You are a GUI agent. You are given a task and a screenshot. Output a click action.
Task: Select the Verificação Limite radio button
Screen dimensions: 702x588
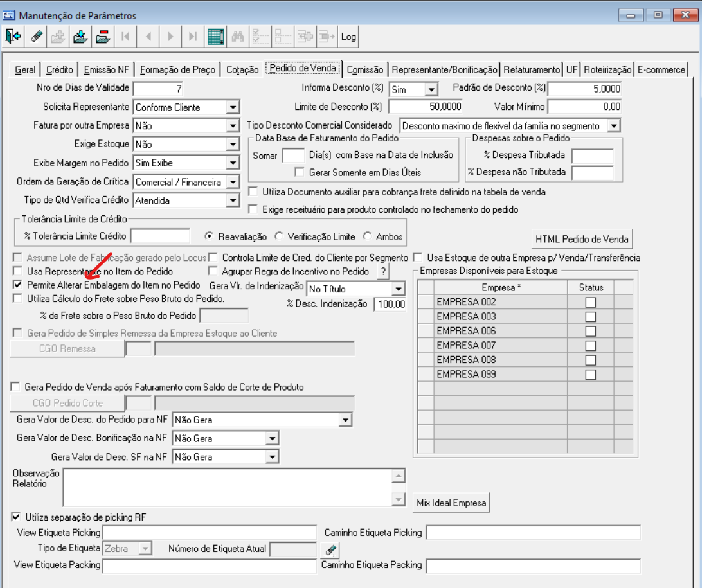point(279,236)
